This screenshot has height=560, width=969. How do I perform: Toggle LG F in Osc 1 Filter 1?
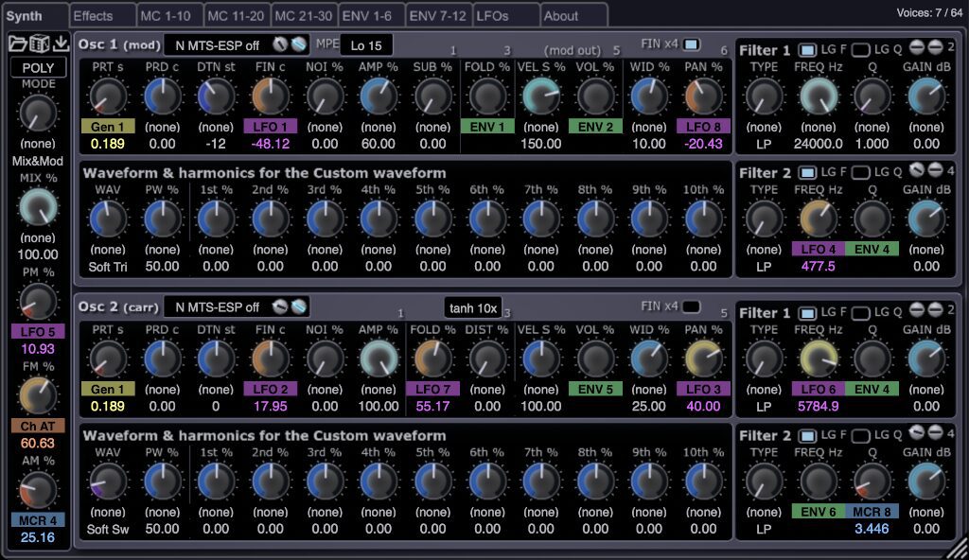pos(807,50)
